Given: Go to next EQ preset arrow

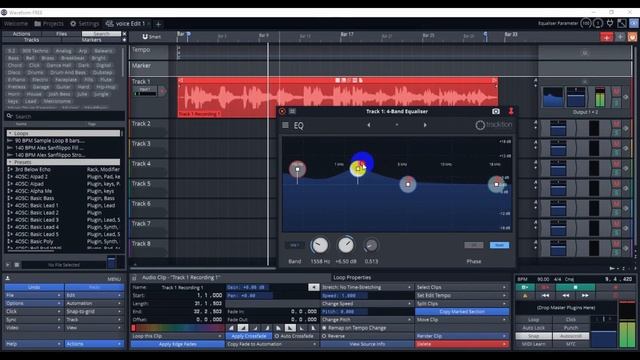Looking at the screenshot, I should 425,125.
